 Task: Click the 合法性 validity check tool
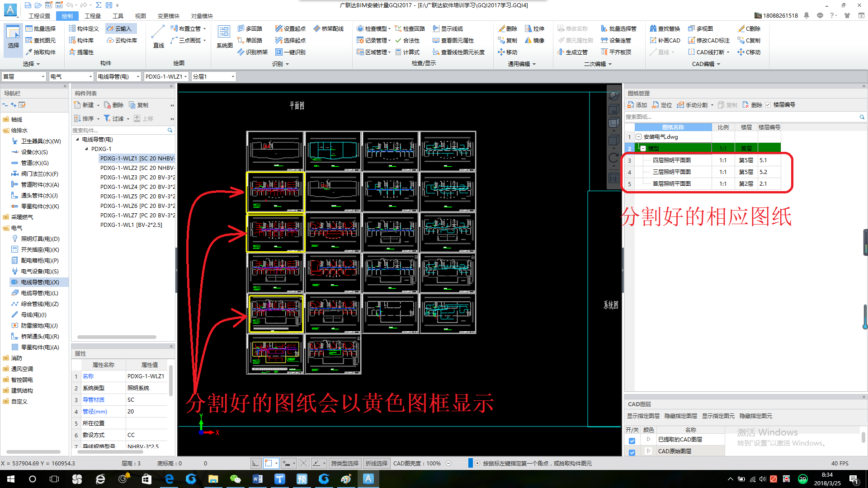click(407, 40)
